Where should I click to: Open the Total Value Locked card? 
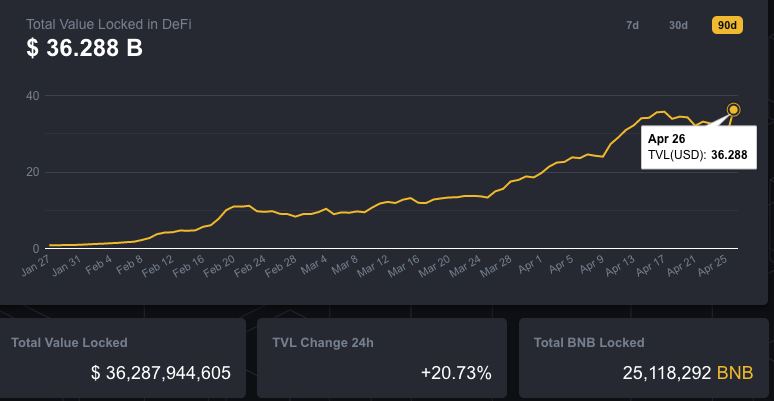coord(122,359)
